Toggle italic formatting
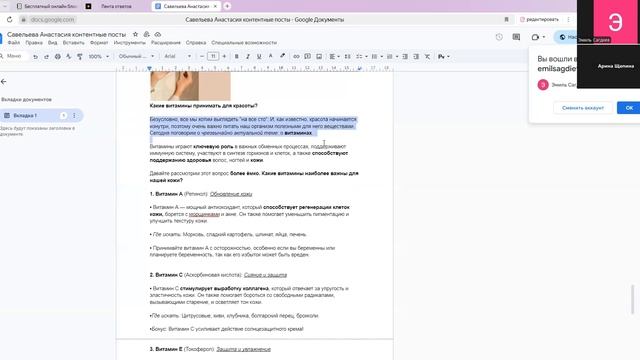 247,56
